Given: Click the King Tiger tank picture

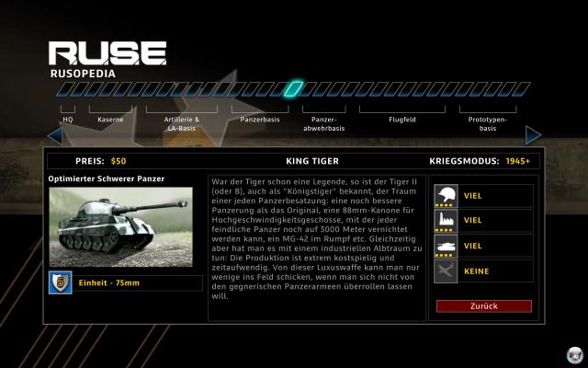Looking at the screenshot, I should coord(120,227).
